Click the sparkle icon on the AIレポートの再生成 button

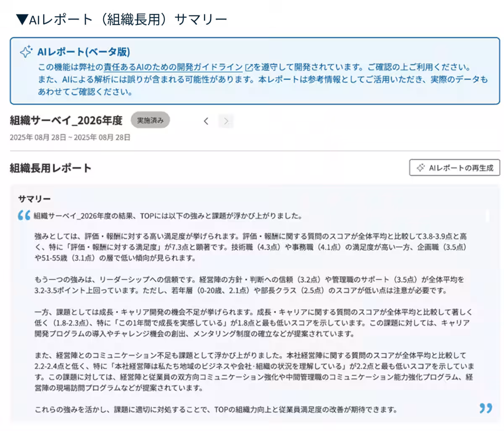click(420, 168)
